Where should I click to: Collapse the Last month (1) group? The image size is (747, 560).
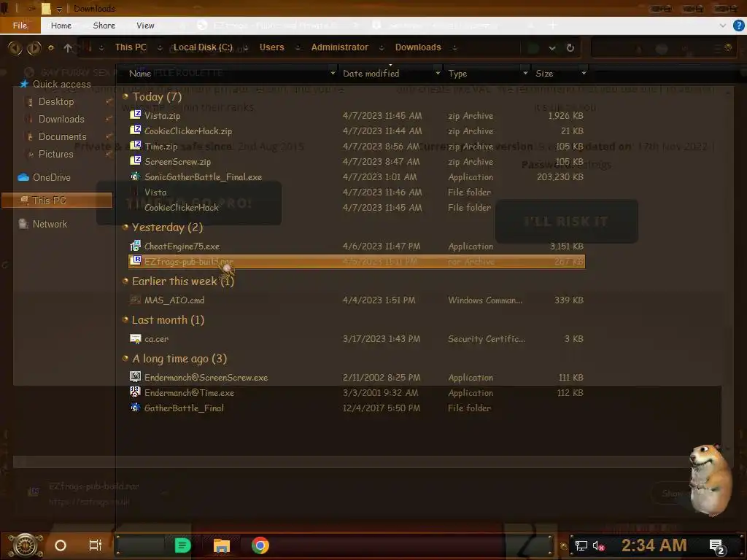[125, 319]
